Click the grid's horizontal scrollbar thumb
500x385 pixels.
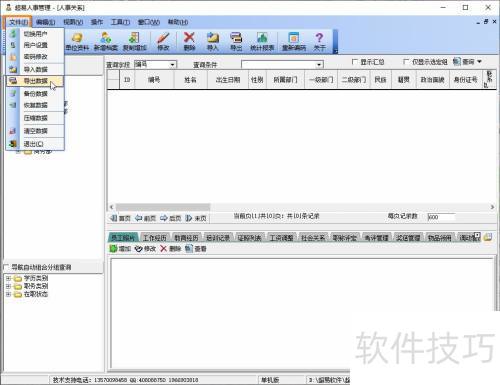pyautogui.click(x=163, y=207)
